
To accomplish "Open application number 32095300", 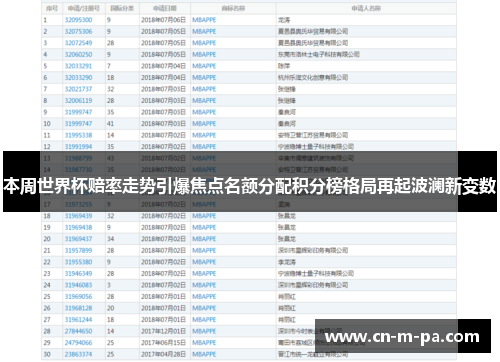I will (78, 20).
